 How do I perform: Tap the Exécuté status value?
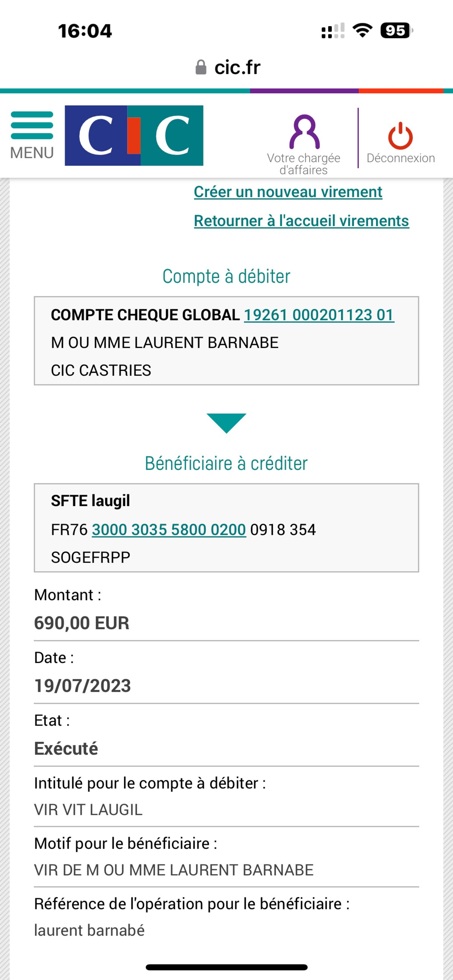tap(66, 749)
